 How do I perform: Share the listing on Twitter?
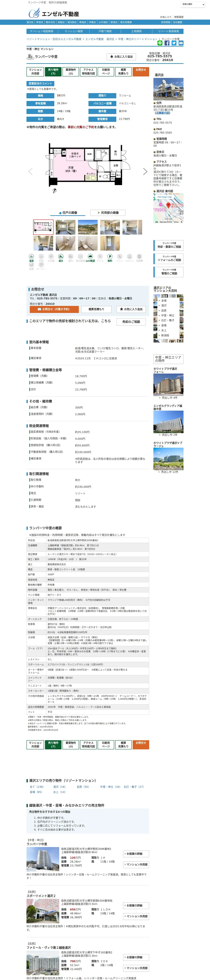pos(174,43)
